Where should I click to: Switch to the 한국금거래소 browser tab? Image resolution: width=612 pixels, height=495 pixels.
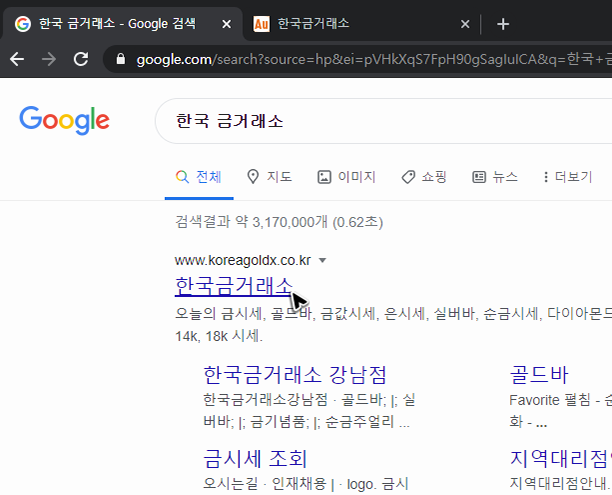357,24
